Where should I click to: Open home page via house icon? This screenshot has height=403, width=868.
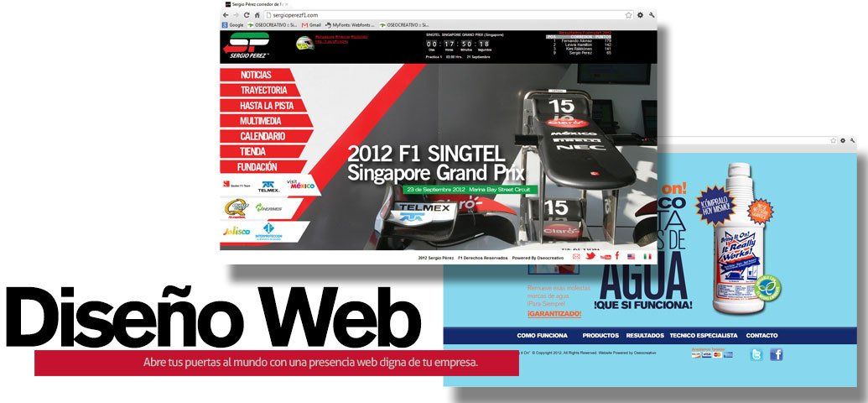[x=257, y=15]
